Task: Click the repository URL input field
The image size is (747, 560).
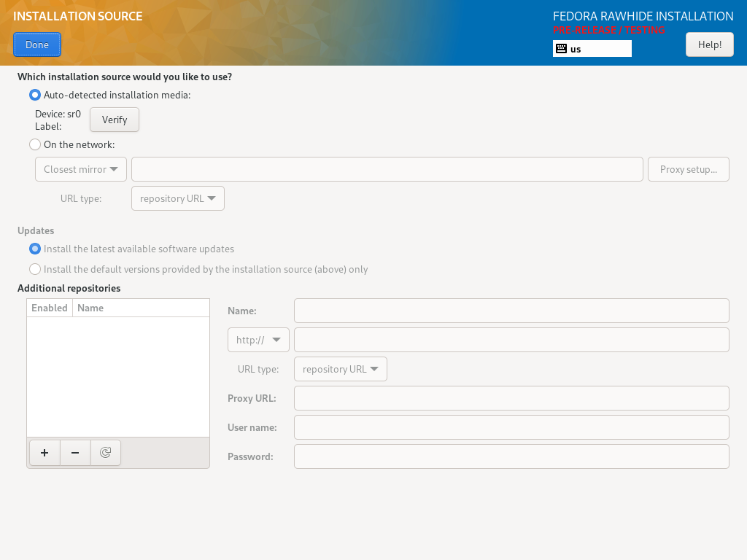Action: 511,340
